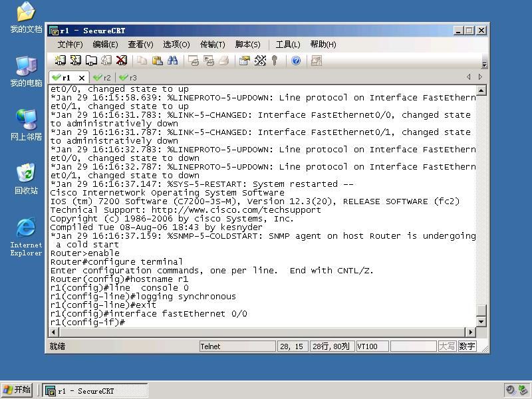Screen dimensions: 532x399
Task: Open the Keymap Editor toolbar icon
Action: coord(260,61)
